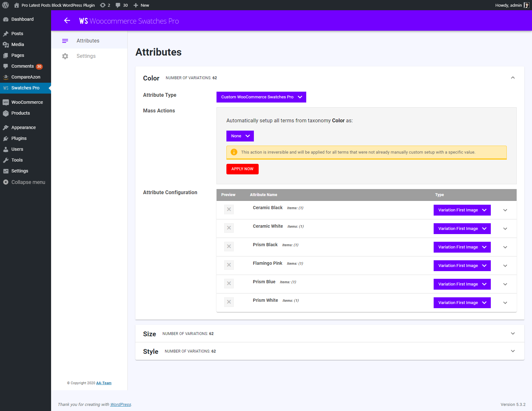Open Prism Blue Variation First Image dropdown
Viewport: 532px width, 411px height.
(x=462, y=284)
